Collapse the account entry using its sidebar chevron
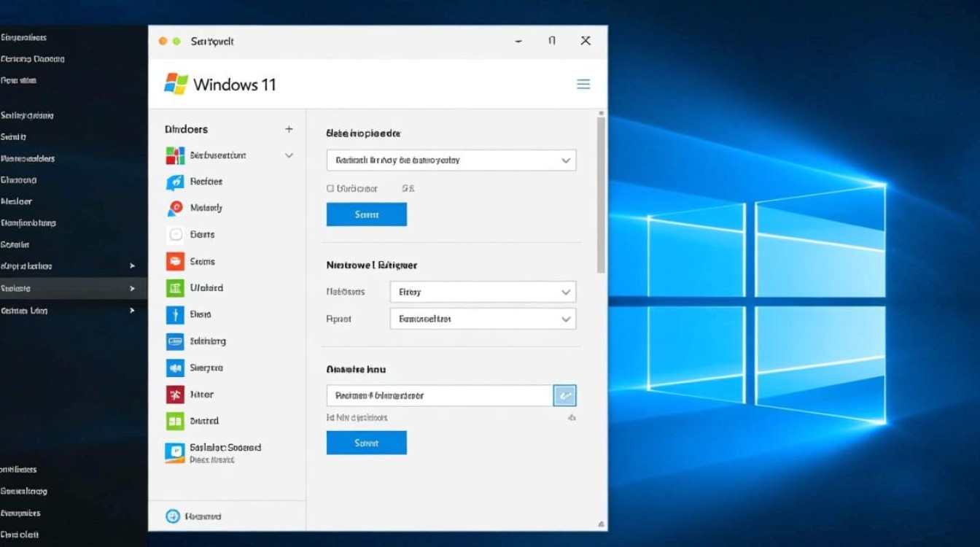This screenshot has height=547, width=980. pos(289,155)
